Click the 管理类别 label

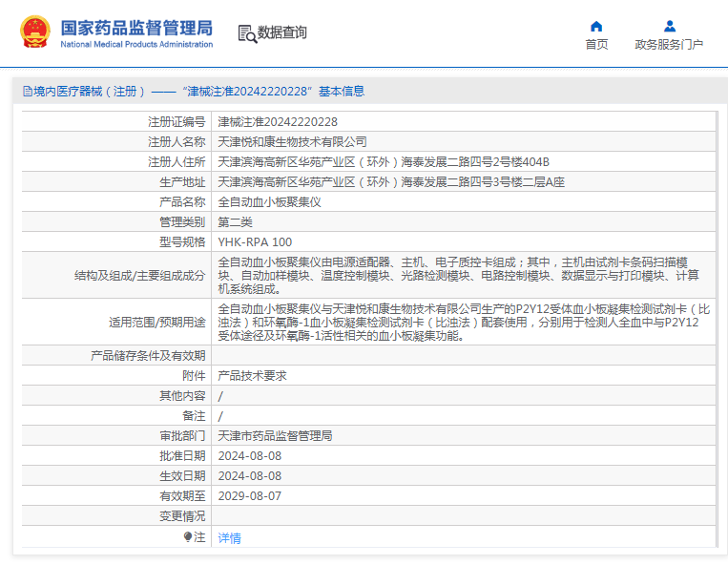tap(182, 222)
